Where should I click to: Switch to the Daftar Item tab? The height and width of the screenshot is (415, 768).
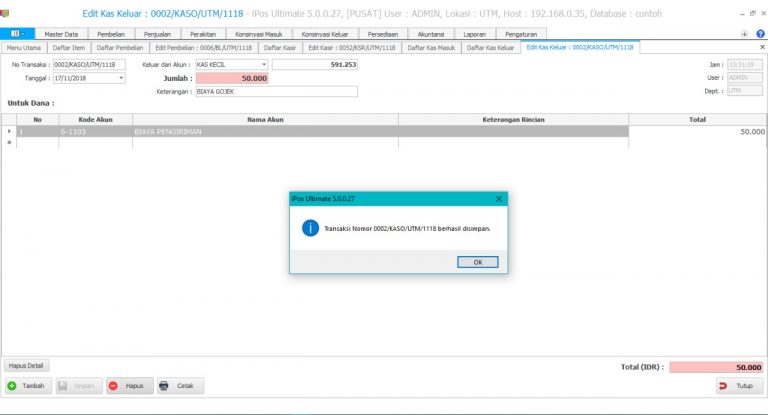(69, 48)
